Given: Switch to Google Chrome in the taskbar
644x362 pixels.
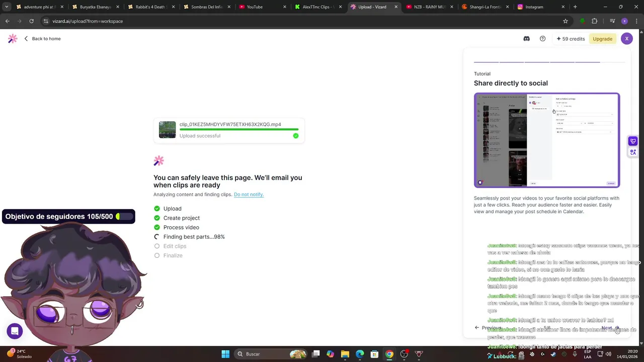Looking at the screenshot, I should pos(389,354).
